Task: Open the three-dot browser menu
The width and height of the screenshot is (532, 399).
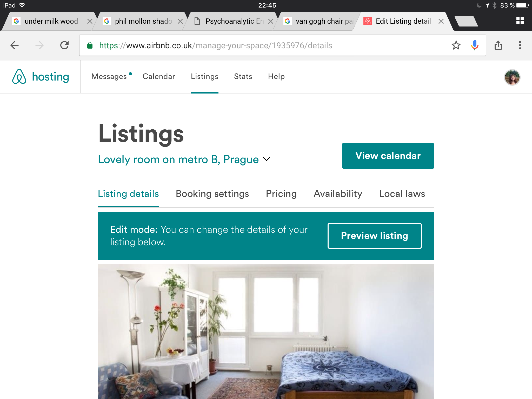Action: coord(520,45)
